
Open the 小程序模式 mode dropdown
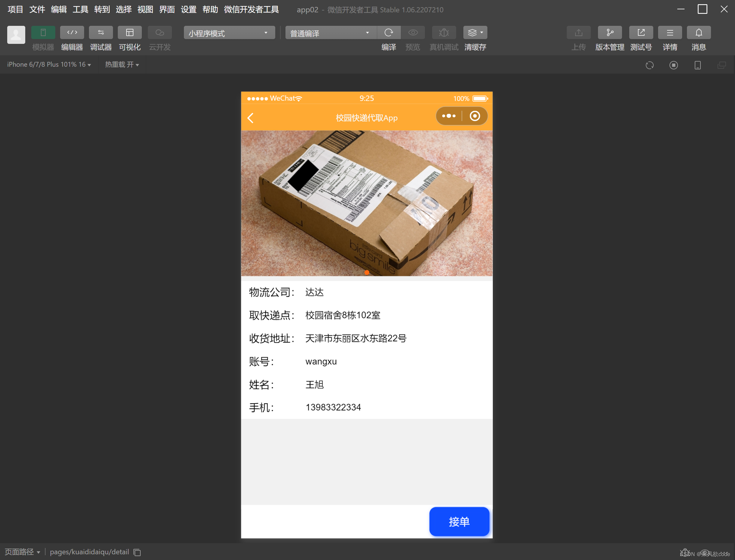click(229, 33)
